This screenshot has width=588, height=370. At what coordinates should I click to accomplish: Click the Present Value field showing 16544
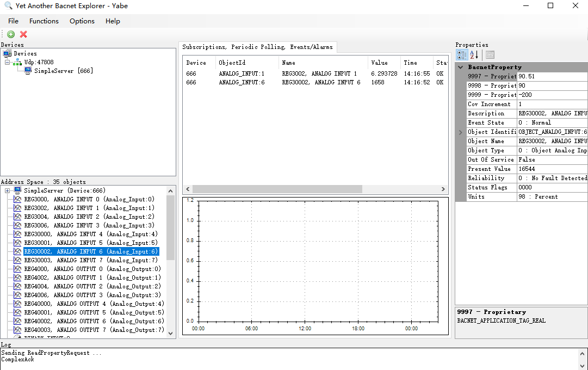[552, 169]
